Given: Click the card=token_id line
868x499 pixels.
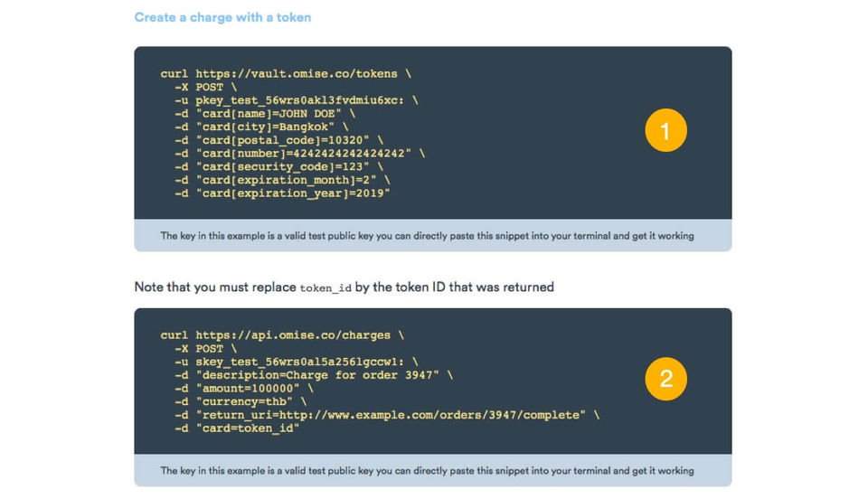Looking at the screenshot, I should (237, 428).
